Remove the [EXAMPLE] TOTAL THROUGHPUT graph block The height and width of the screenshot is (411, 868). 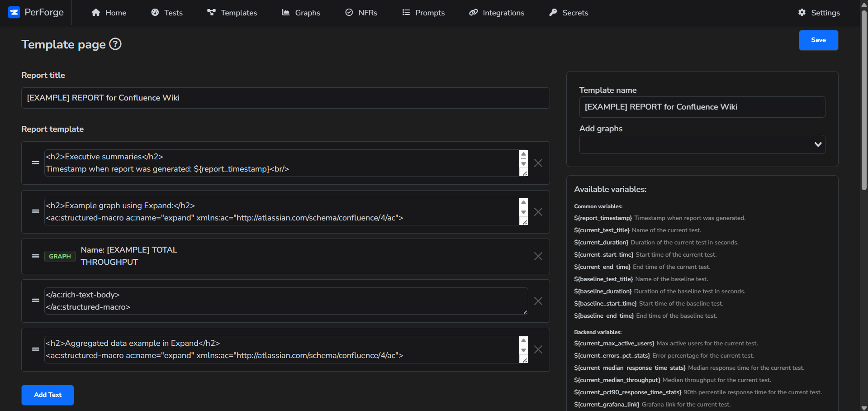[x=538, y=256]
